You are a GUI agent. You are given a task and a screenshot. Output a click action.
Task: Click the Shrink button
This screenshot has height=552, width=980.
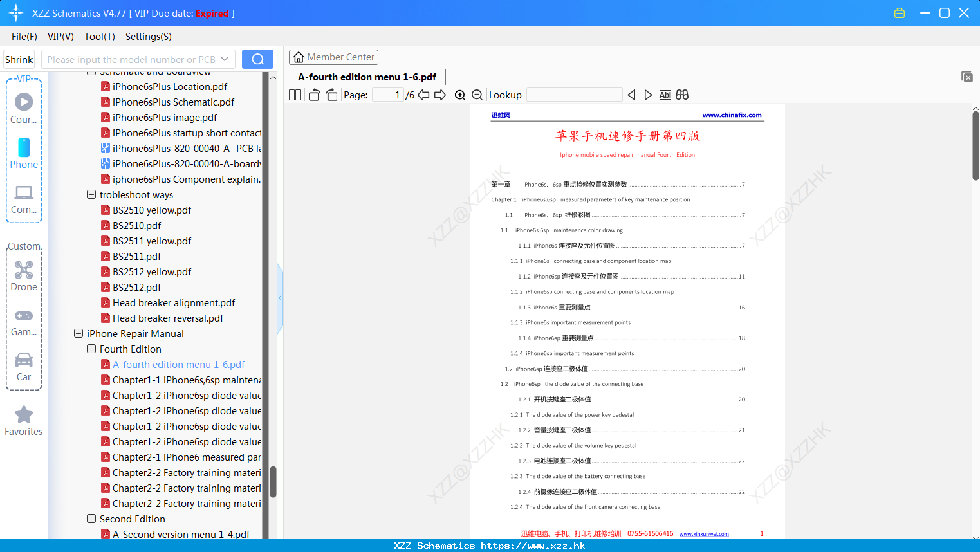point(19,59)
